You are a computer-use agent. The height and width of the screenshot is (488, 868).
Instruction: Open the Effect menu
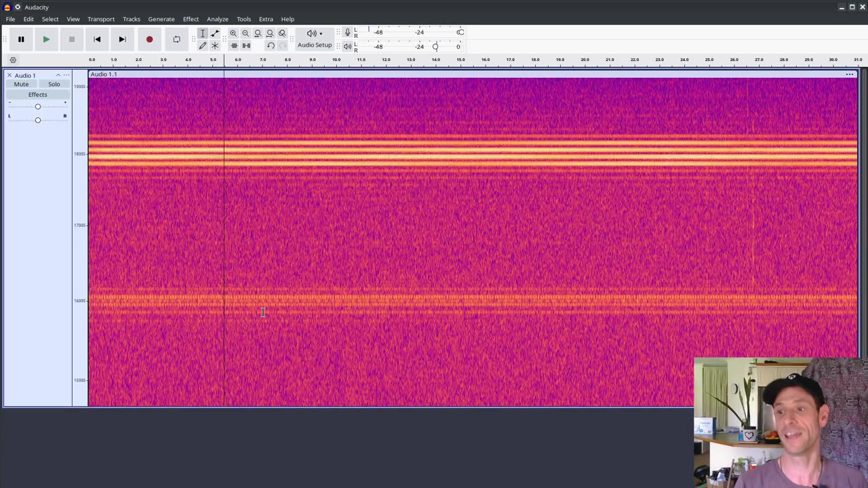point(191,19)
